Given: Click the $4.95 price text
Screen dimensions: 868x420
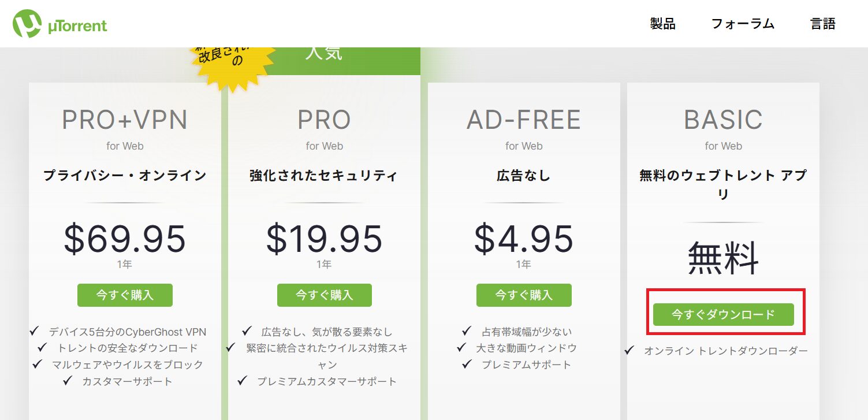Looking at the screenshot, I should click(x=524, y=239).
